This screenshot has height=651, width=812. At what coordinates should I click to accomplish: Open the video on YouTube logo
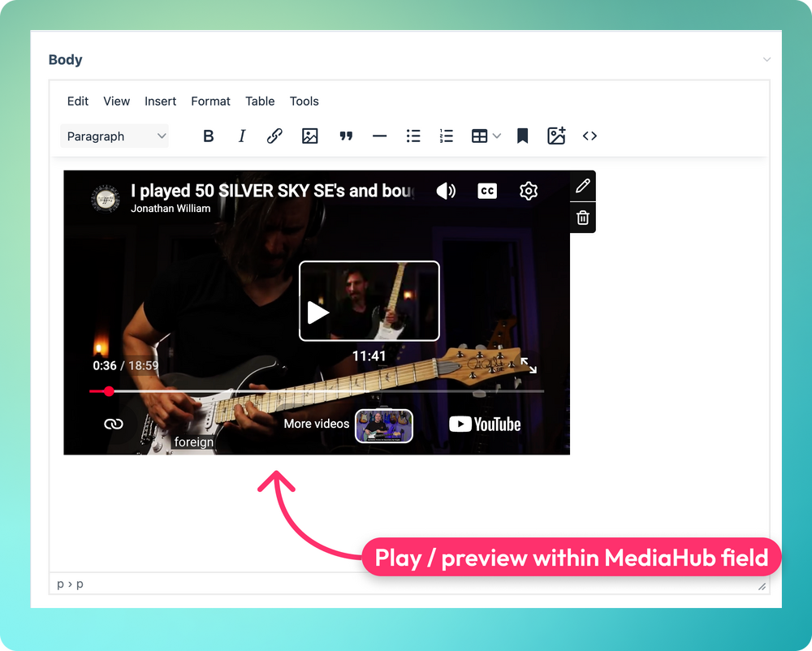coord(486,425)
